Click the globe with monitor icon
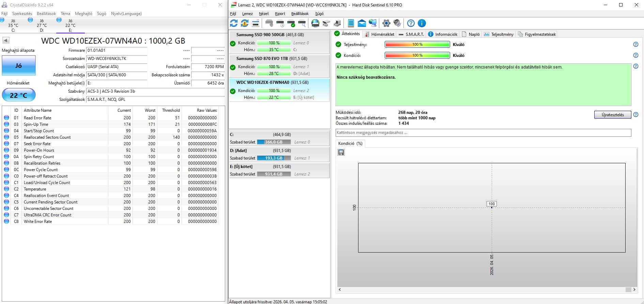 [373, 23]
